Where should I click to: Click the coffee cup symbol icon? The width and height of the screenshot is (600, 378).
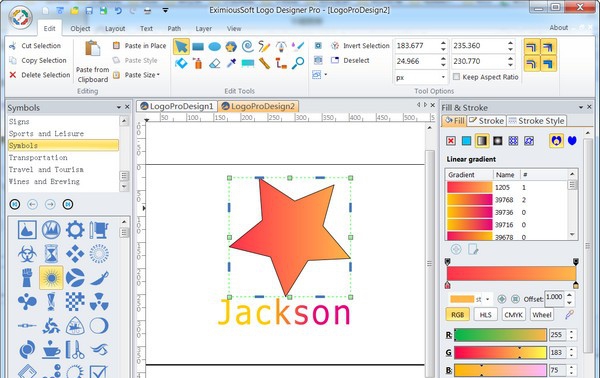[x=51, y=349]
